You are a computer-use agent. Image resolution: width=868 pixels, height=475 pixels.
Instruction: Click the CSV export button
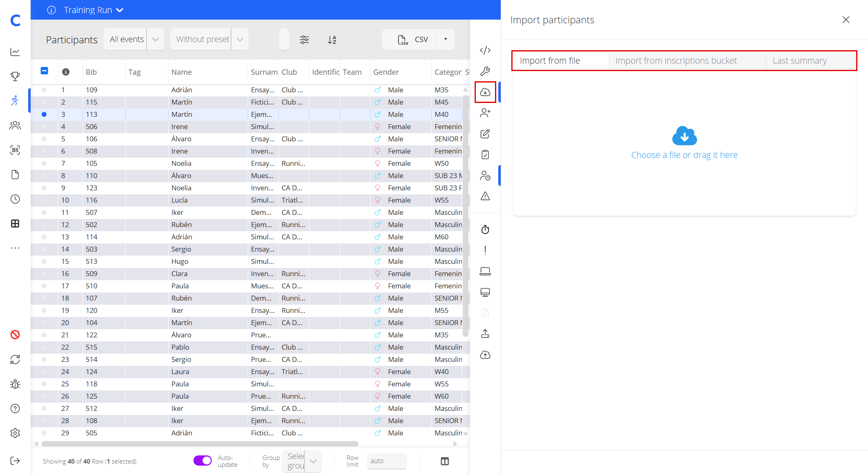409,39
